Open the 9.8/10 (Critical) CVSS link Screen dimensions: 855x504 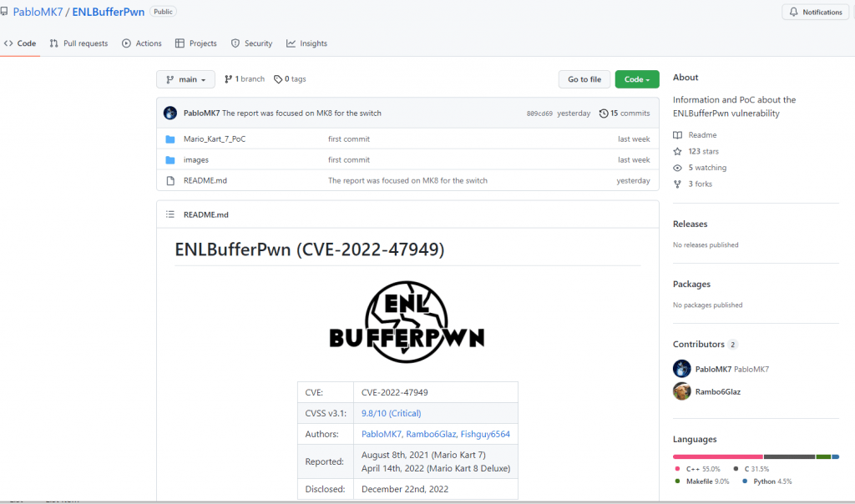[x=391, y=414]
